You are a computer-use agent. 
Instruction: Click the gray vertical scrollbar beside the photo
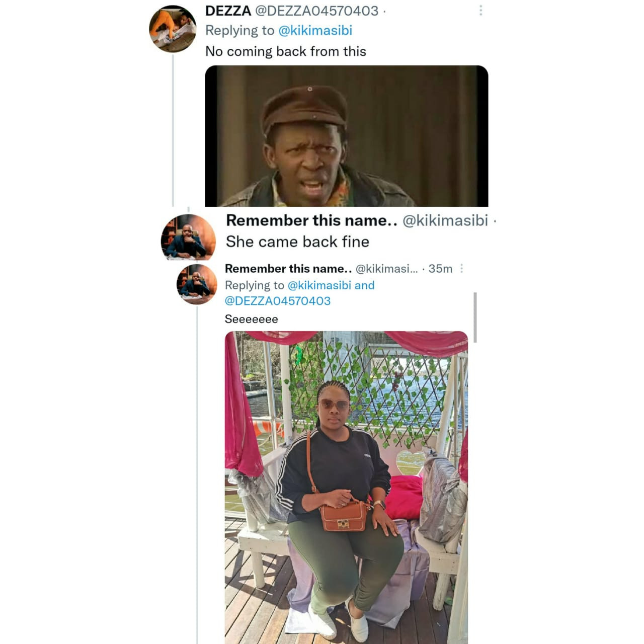[x=475, y=317]
